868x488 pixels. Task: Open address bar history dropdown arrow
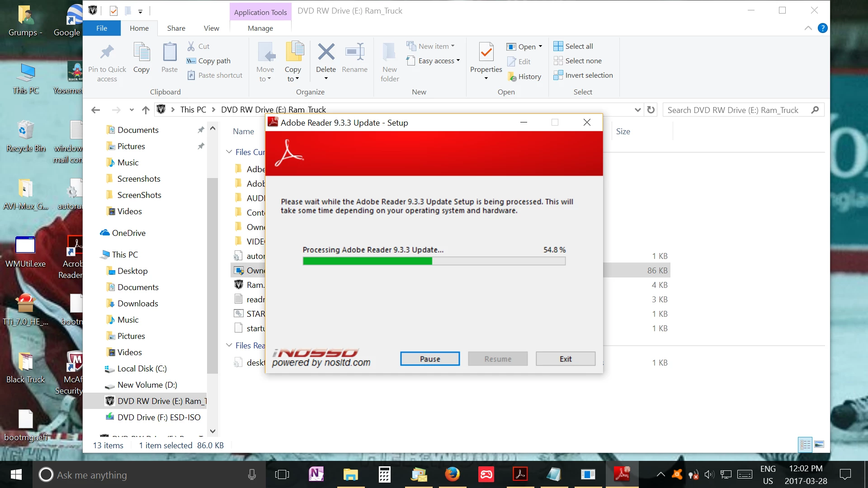click(x=637, y=110)
